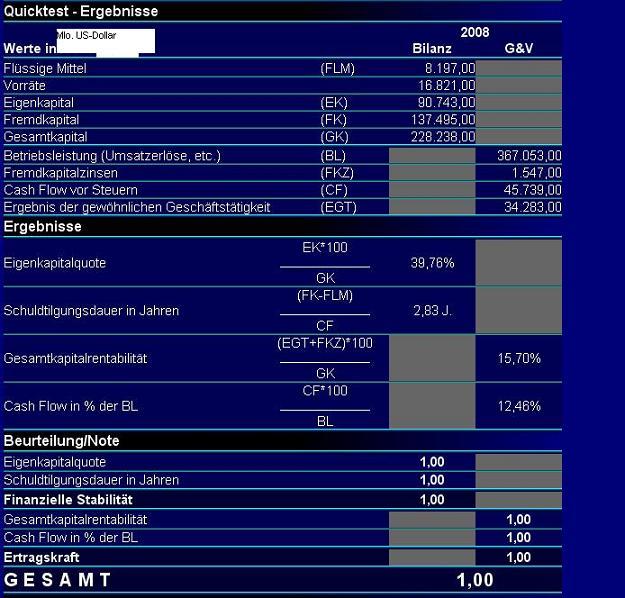Click the 'Cash Flow in % der BL' grade 1,00

tap(519, 537)
